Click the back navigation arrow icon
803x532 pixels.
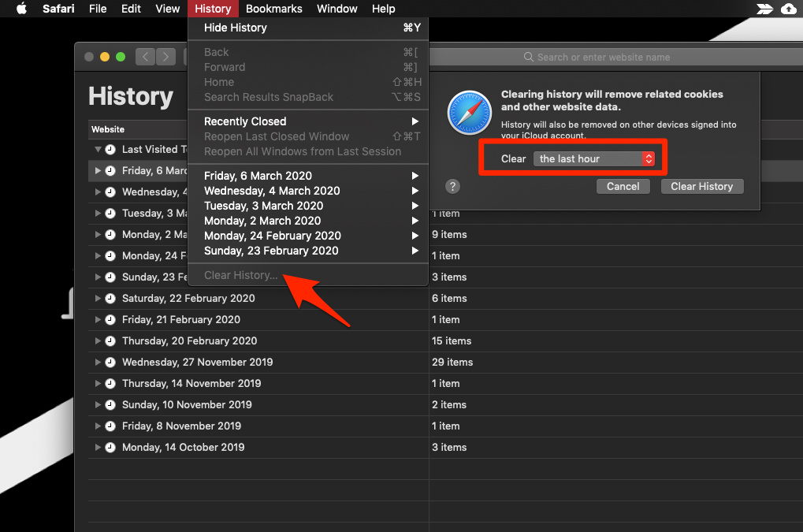(145, 57)
